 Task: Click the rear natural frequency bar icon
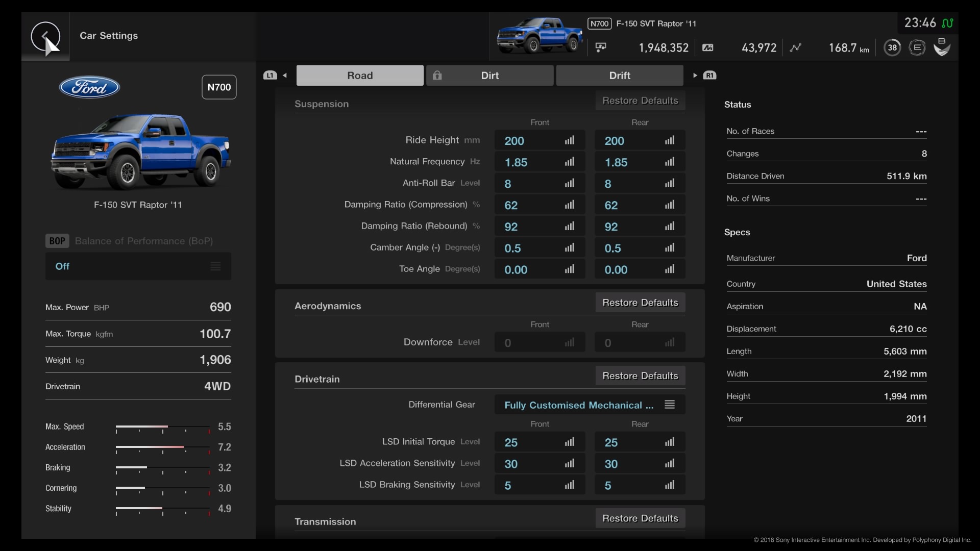coord(670,161)
